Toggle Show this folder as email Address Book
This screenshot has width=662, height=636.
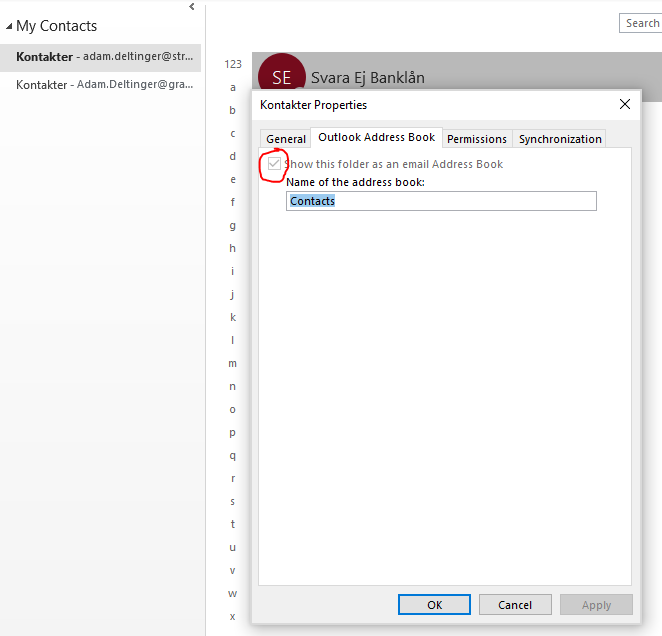(x=274, y=163)
